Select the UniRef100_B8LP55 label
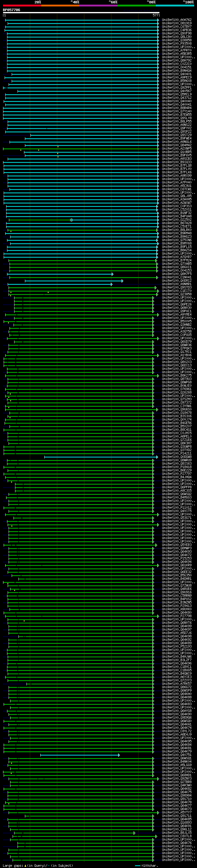This screenshot has height=868, width=197. pyautogui.click(x=177, y=121)
